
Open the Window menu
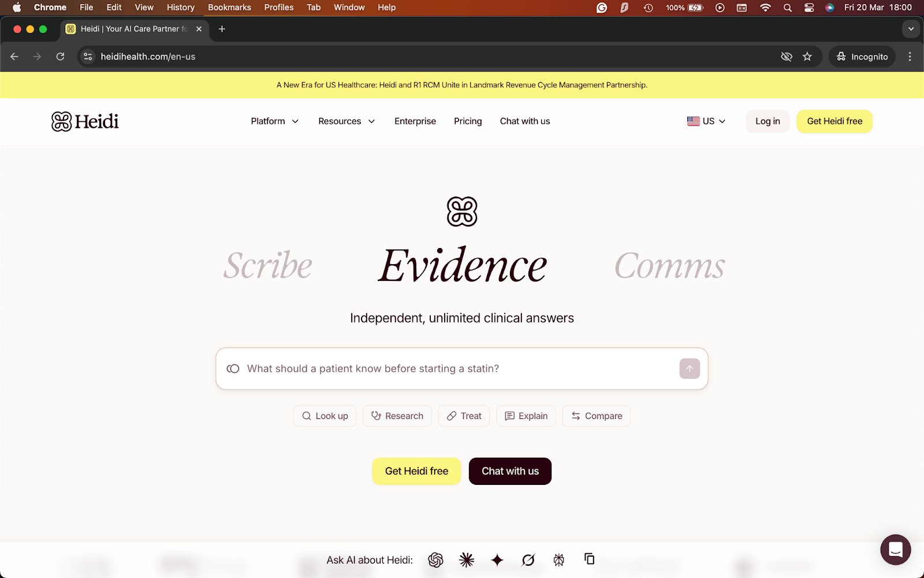click(x=349, y=8)
